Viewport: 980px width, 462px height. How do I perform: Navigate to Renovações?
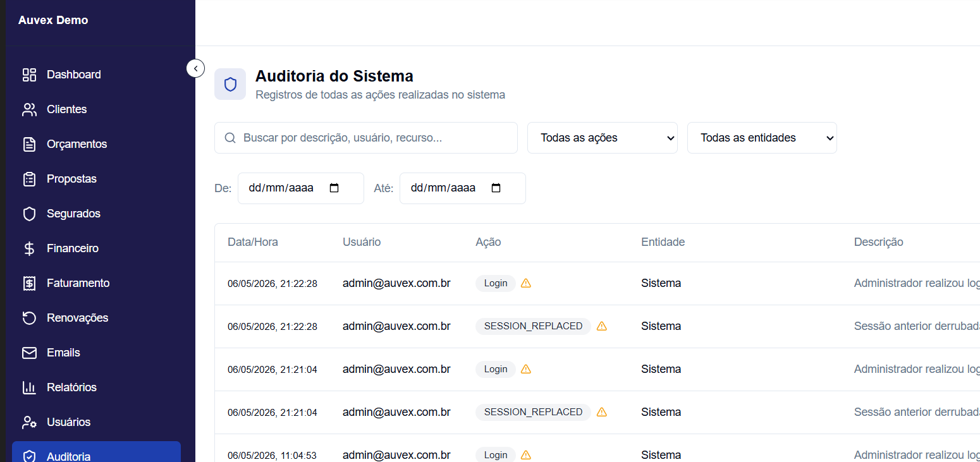[96, 318]
